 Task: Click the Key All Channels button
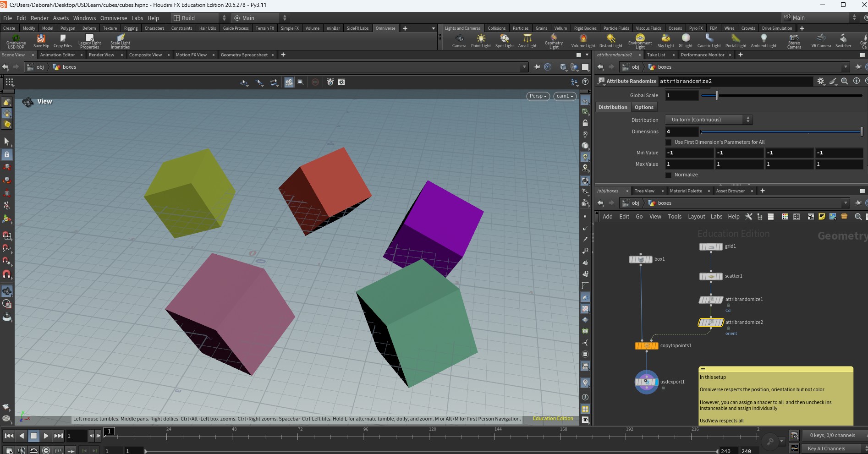pos(826,449)
